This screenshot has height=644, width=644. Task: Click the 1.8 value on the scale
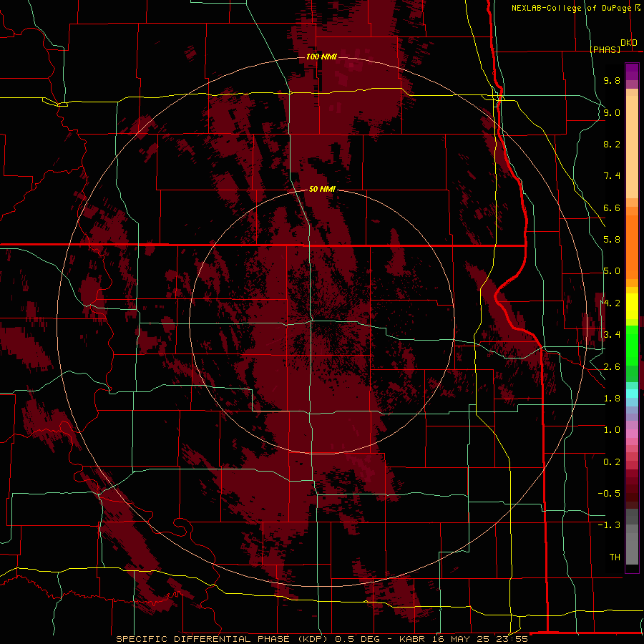[x=612, y=399]
